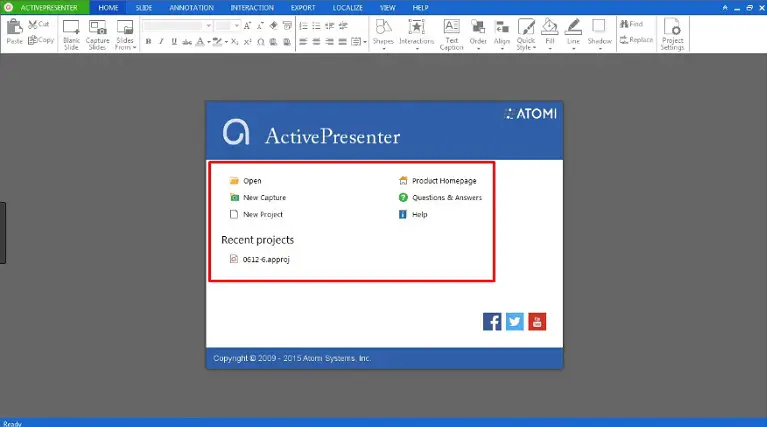
Task: Click Open on the start page
Action: 246,181
